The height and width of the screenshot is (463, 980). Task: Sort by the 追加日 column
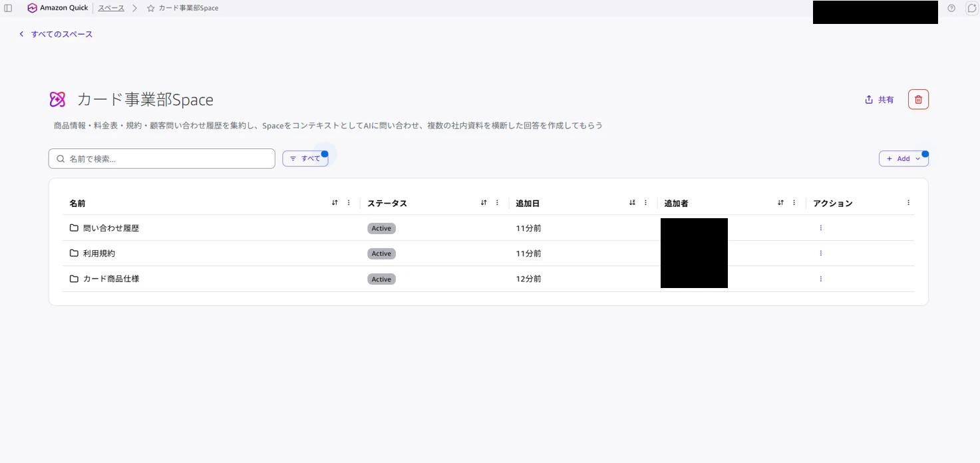[x=632, y=203]
